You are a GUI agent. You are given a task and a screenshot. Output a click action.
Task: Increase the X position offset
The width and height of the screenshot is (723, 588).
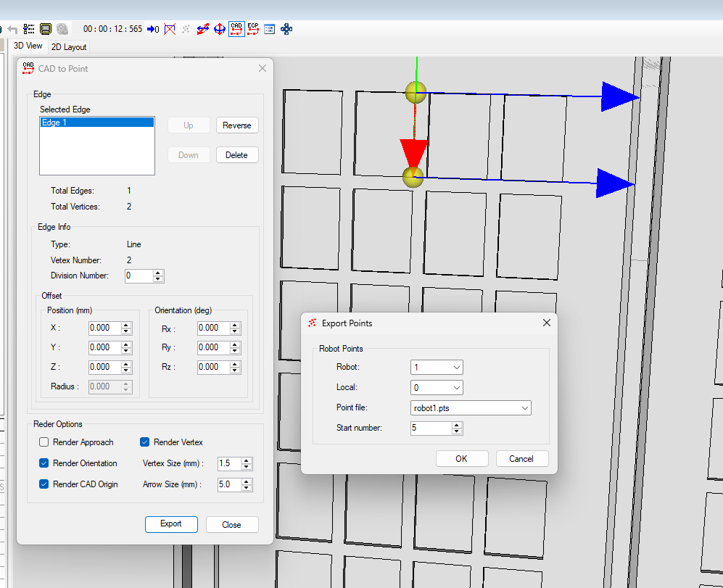click(126, 326)
